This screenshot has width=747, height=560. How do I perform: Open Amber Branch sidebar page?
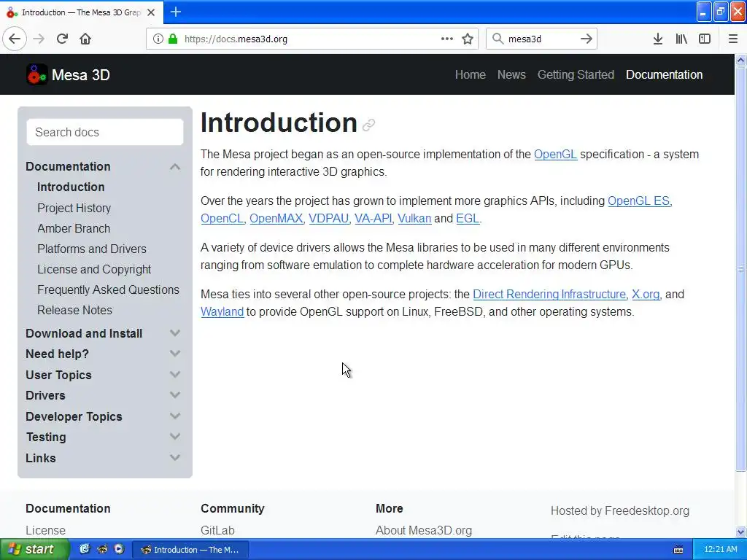[74, 228]
